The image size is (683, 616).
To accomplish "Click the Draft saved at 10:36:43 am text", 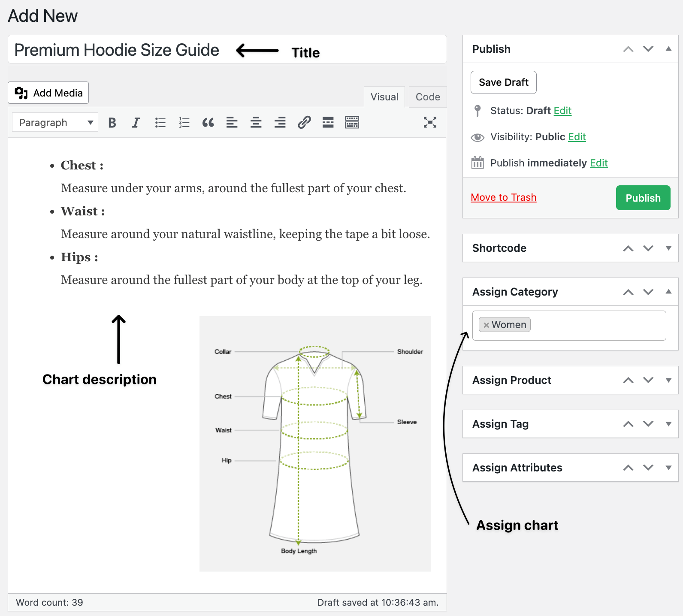I will [378, 602].
